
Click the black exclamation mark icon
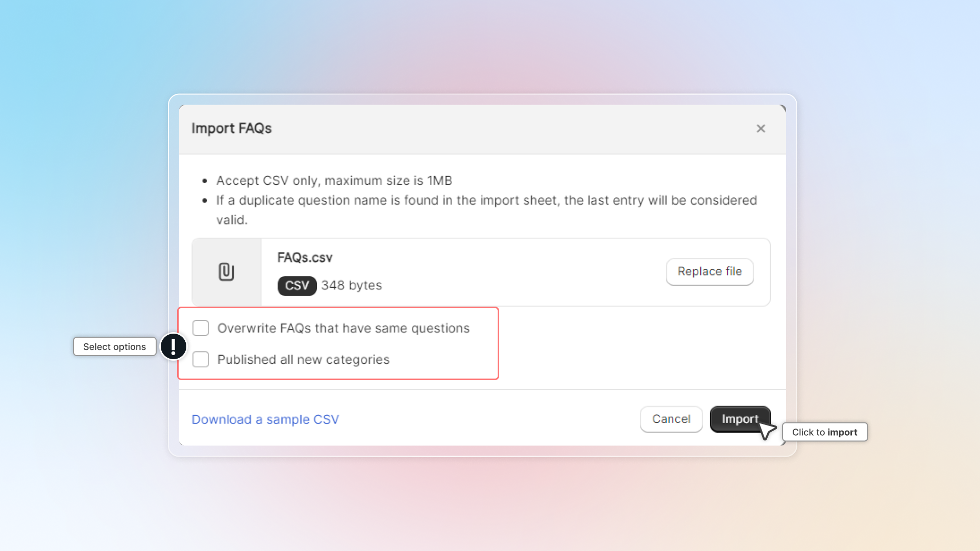174,346
